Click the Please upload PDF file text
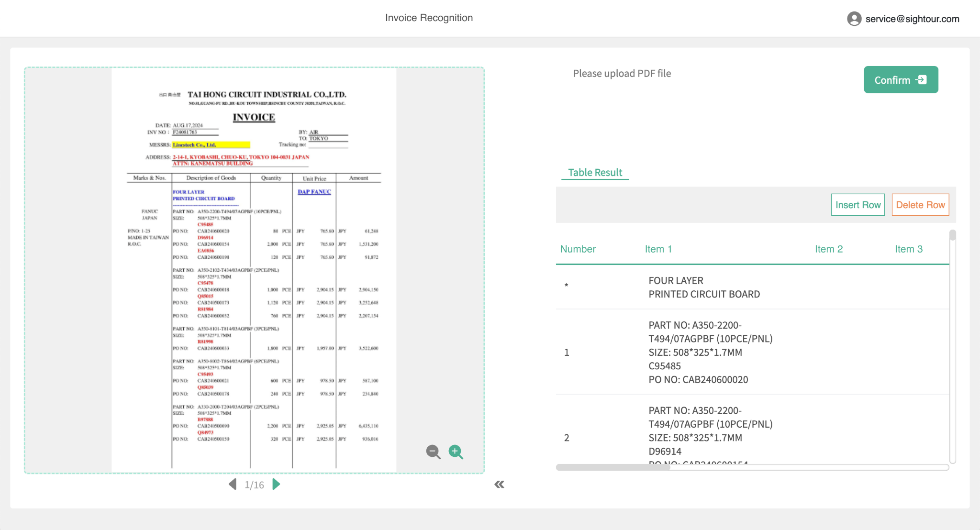This screenshot has width=980, height=530. 622,74
